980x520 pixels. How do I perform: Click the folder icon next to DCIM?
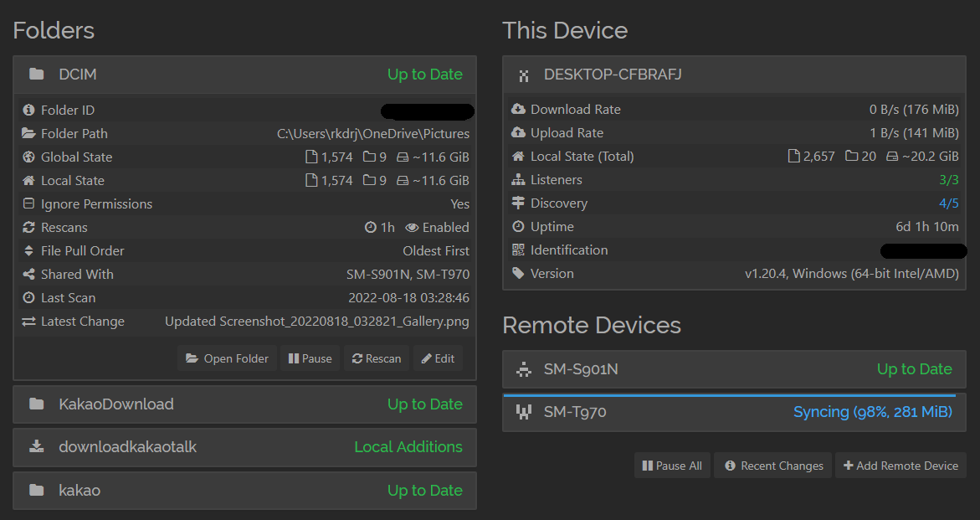click(37, 74)
